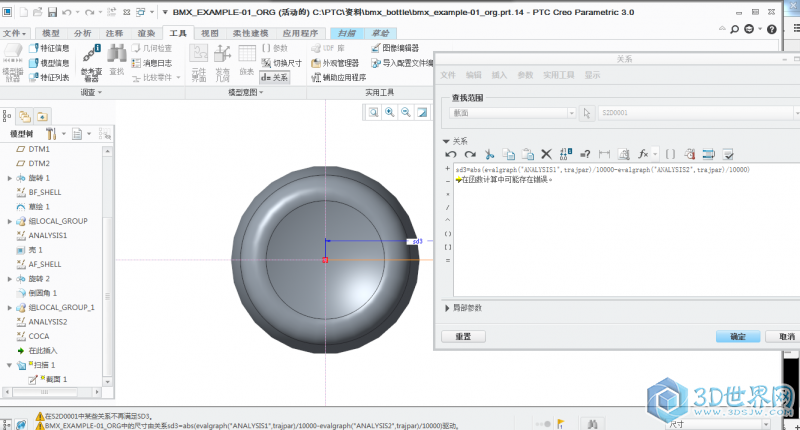The height and width of the screenshot is (430, 800).
Task: Open the 外观管理器 appearance manager
Action: pos(335,63)
